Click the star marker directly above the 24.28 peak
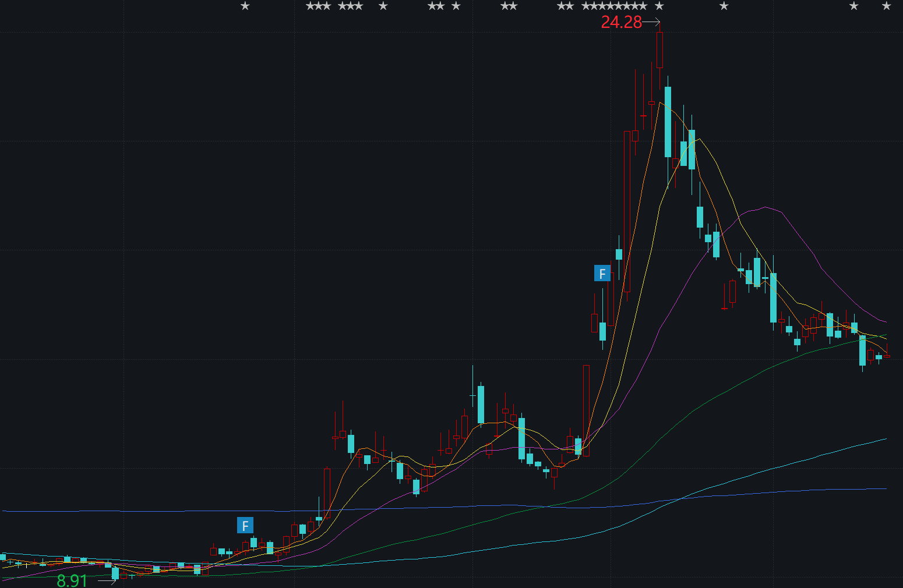 659,6
